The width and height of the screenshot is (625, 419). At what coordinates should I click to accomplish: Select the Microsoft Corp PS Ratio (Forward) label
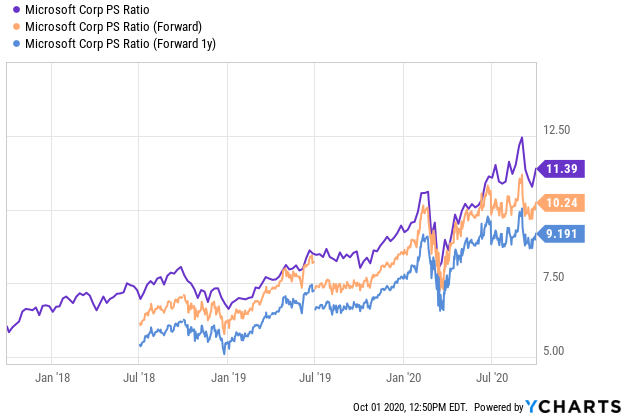[114, 27]
